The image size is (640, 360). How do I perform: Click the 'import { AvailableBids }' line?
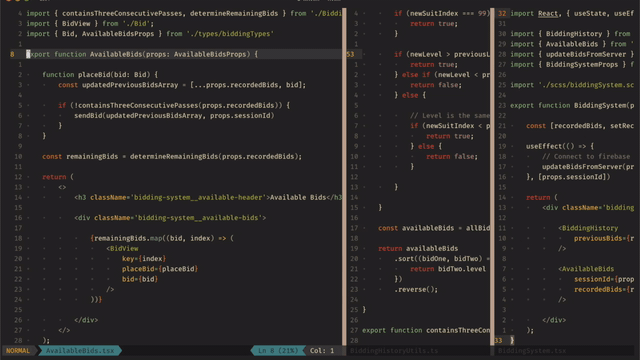coord(572,44)
